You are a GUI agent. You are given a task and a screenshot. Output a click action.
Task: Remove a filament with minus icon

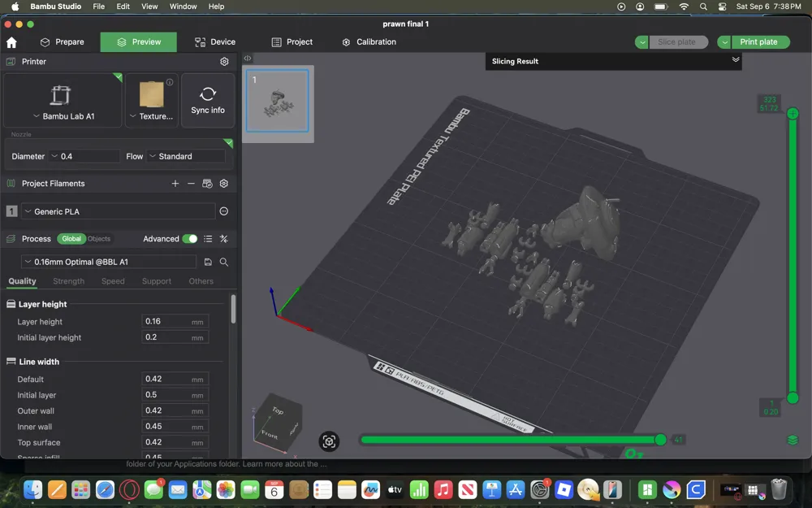click(x=191, y=184)
